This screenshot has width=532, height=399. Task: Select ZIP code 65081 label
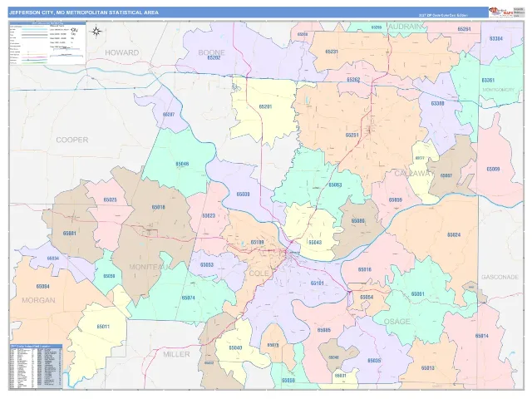click(70, 234)
